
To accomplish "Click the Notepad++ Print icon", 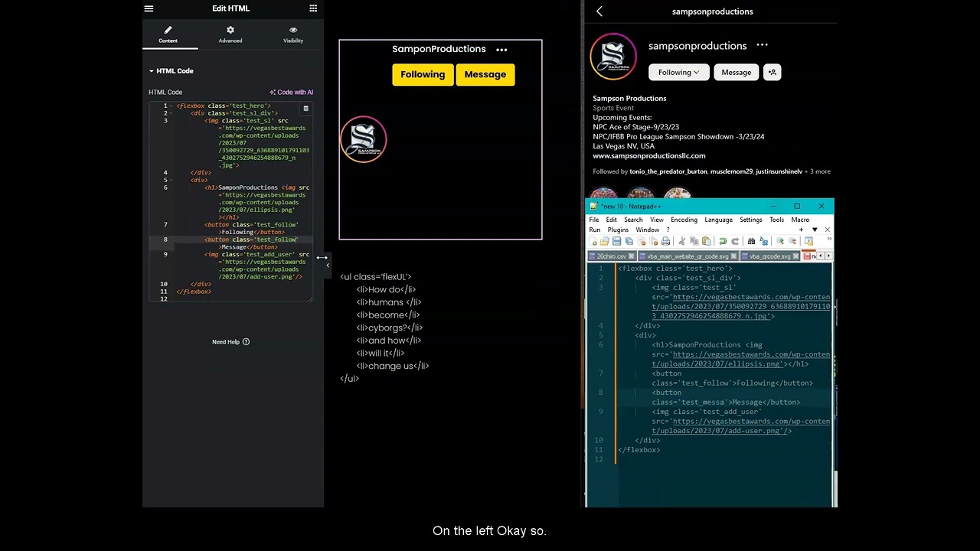I will click(665, 241).
